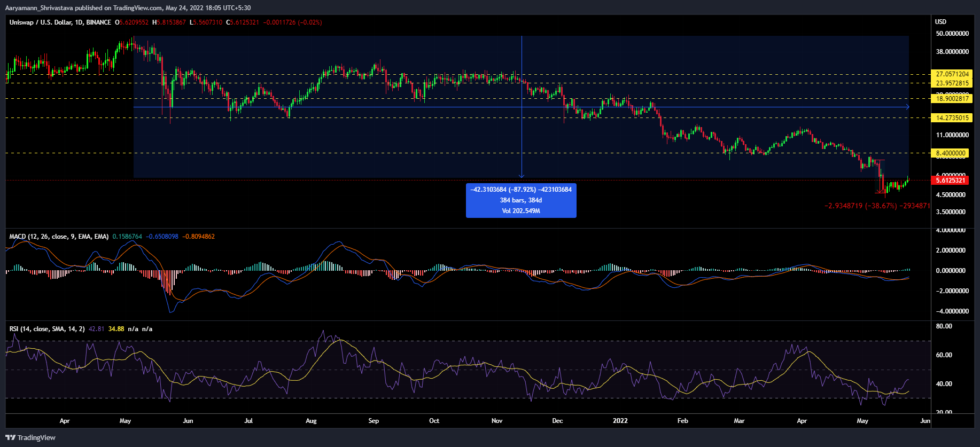
Task: Click the TradingView logo at bottom left
Action: 30,437
